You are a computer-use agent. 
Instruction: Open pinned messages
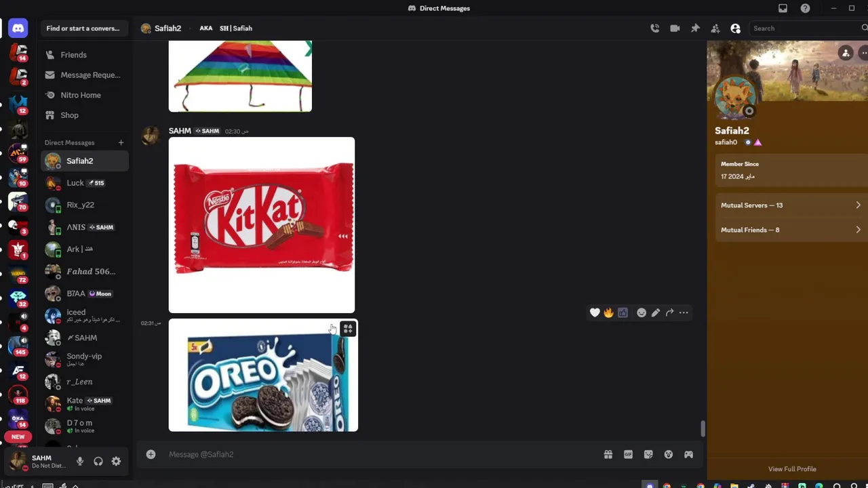695,28
